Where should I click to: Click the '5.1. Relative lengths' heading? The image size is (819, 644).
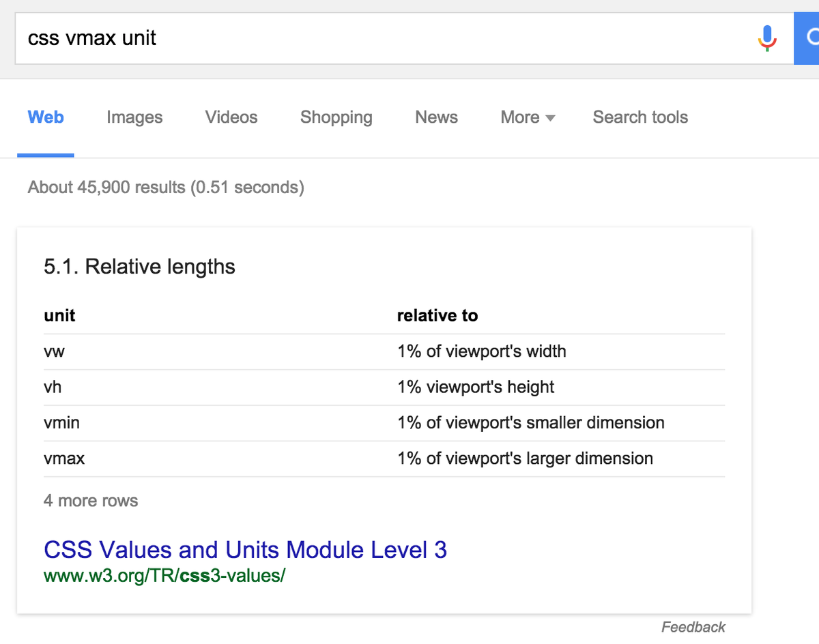139,267
